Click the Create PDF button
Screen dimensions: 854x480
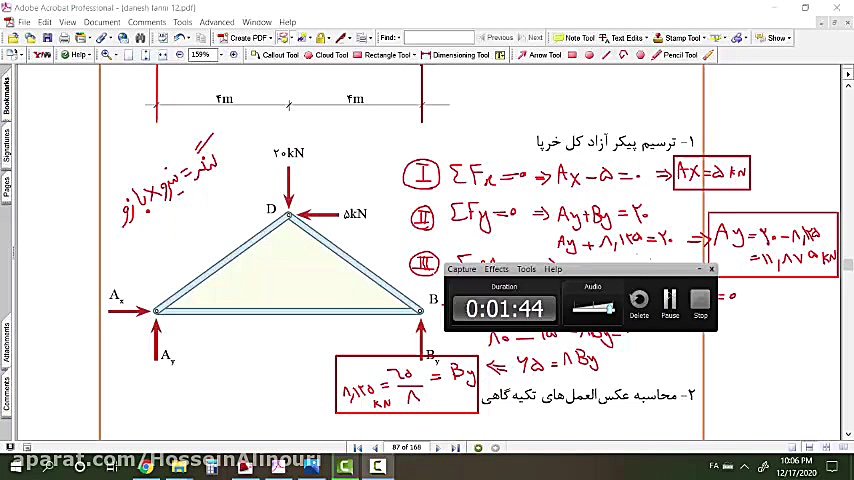(242, 38)
